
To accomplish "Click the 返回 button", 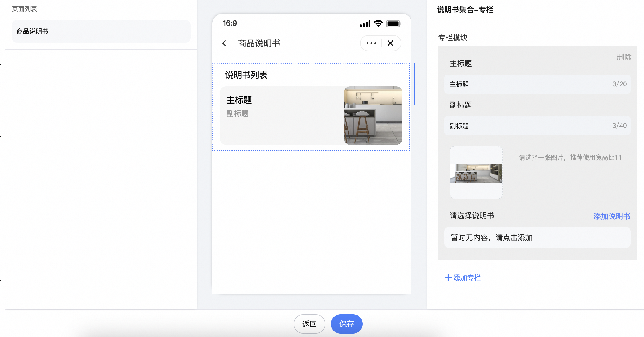I will pyautogui.click(x=309, y=324).
